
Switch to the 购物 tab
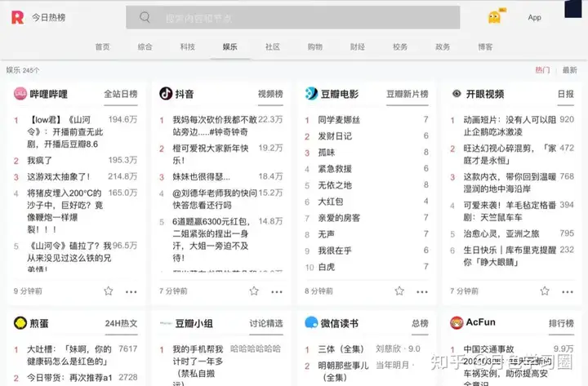tap(315, 47)
